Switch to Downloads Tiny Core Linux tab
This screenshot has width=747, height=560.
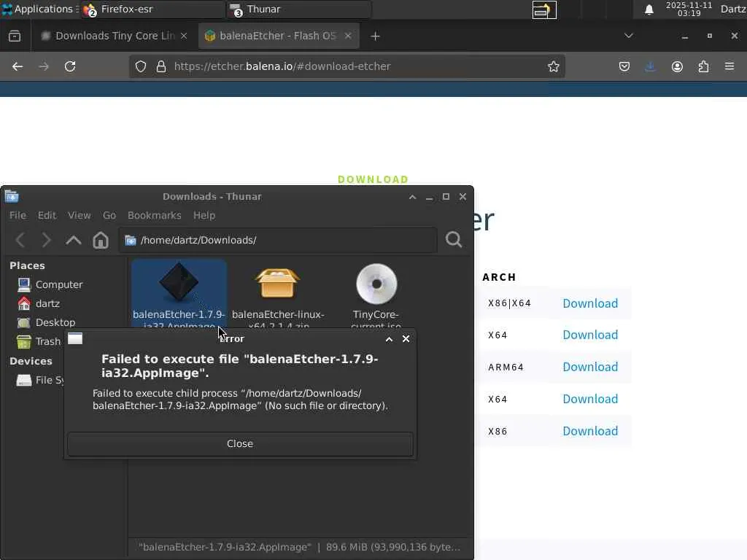(x=115, y=36)
